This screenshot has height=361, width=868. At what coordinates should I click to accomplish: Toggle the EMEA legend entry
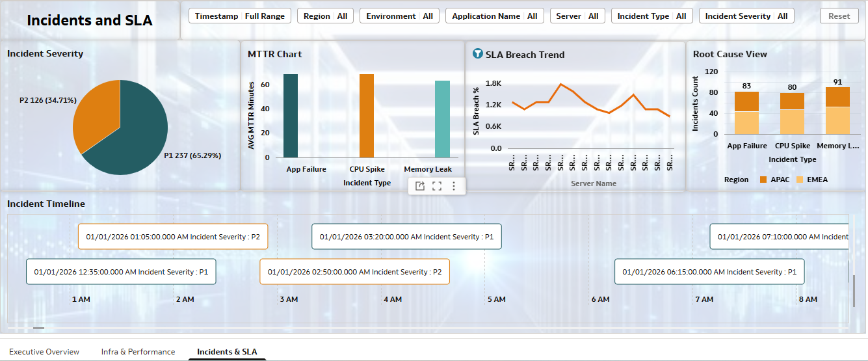[811, 180]
